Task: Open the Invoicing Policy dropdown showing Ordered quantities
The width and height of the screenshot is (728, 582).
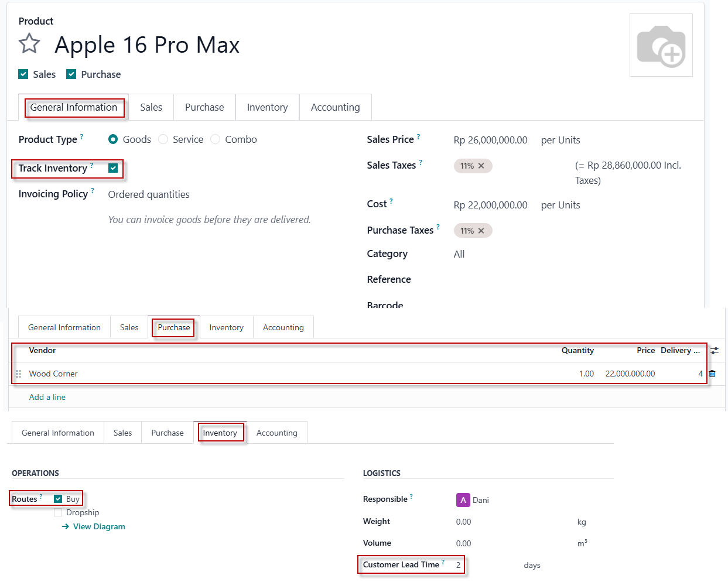Action: [149, 194]
